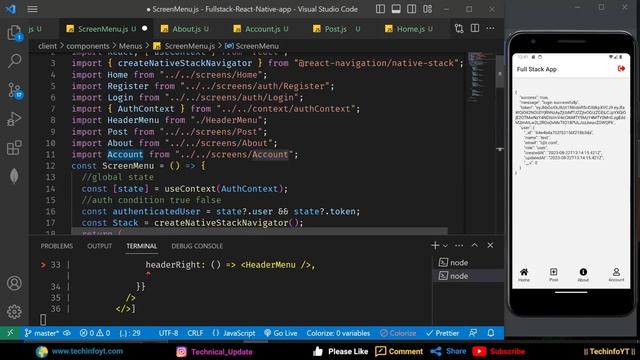Click the Account import identifier on line 11
The image size is (640, 360).
click(x=125, y=155)
